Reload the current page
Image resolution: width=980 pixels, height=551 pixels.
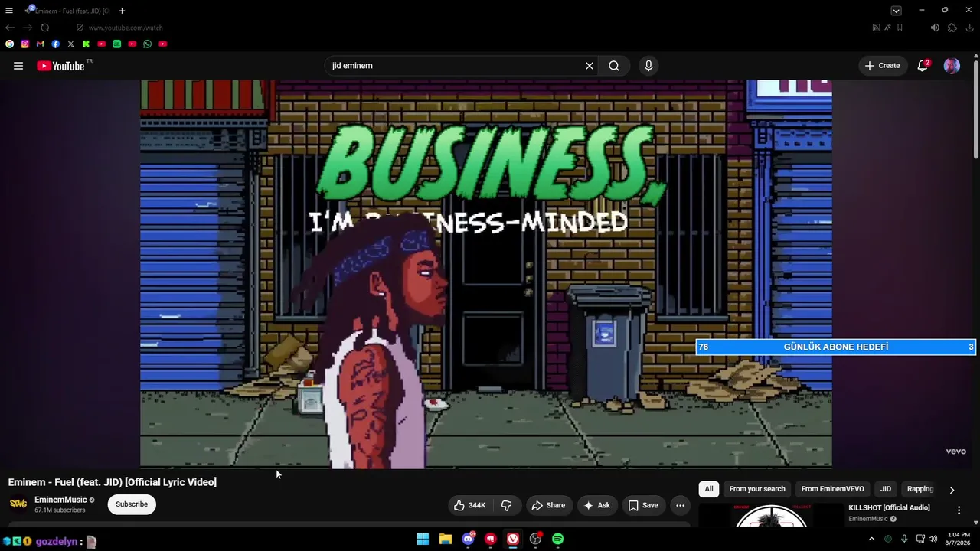click(45, 28)
